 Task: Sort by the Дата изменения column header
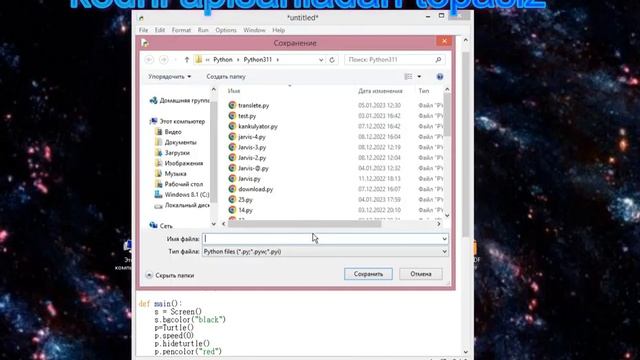[380, 91]
